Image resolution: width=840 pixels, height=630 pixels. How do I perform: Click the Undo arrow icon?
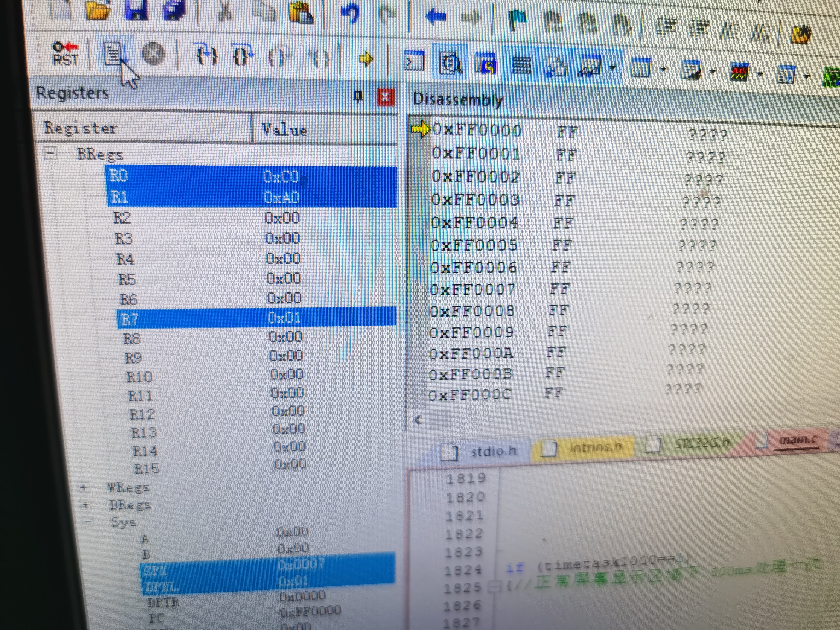(x=350, y=14)
